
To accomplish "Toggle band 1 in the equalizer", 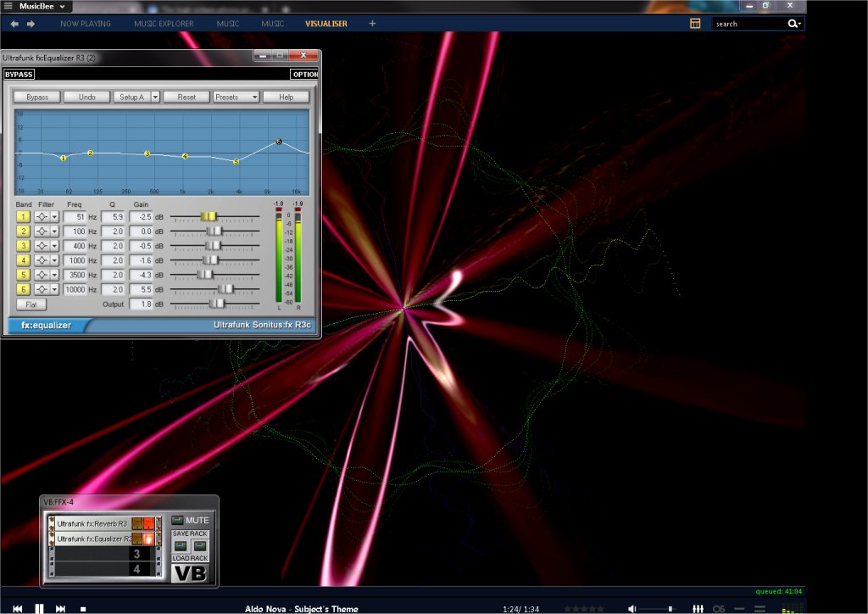I will pos(23,216).
